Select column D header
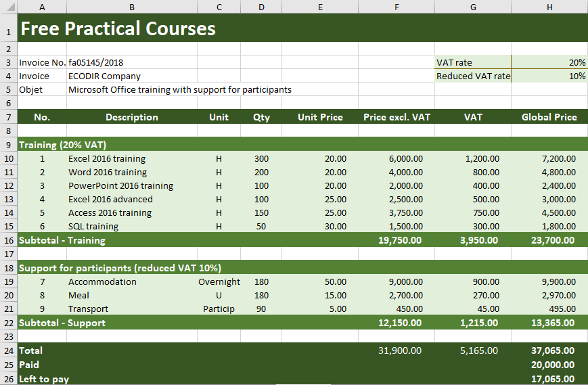The image size is (588, 385). coord(261,7)
